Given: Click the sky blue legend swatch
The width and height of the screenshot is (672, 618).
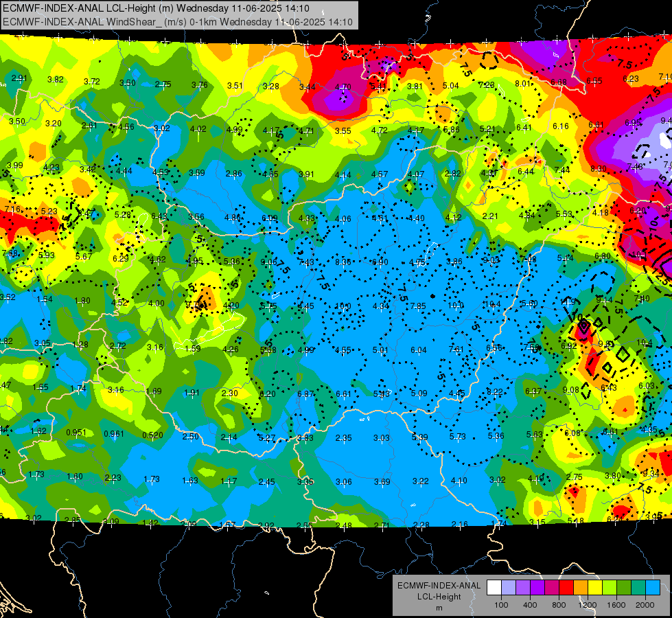Looking at the screenshot, I should pyautogui.click(x=653, y=588).
